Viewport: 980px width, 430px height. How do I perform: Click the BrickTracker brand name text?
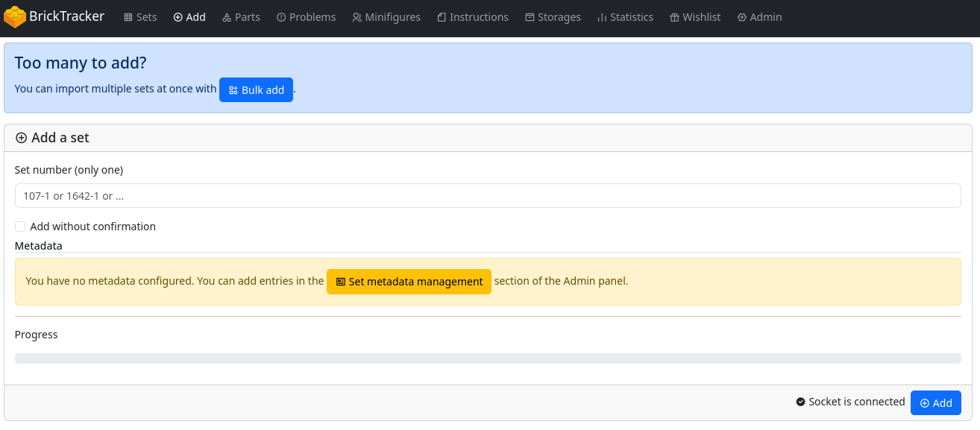[66, 16]
